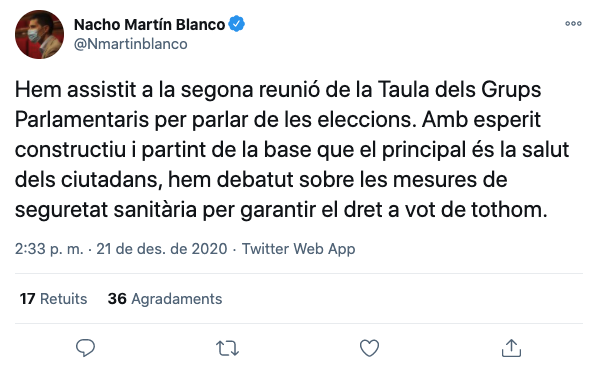Click the reply speech bubble icon
The height and width of the screenshot is (371, 589).
pyautogui.click(x=85, y=348)
